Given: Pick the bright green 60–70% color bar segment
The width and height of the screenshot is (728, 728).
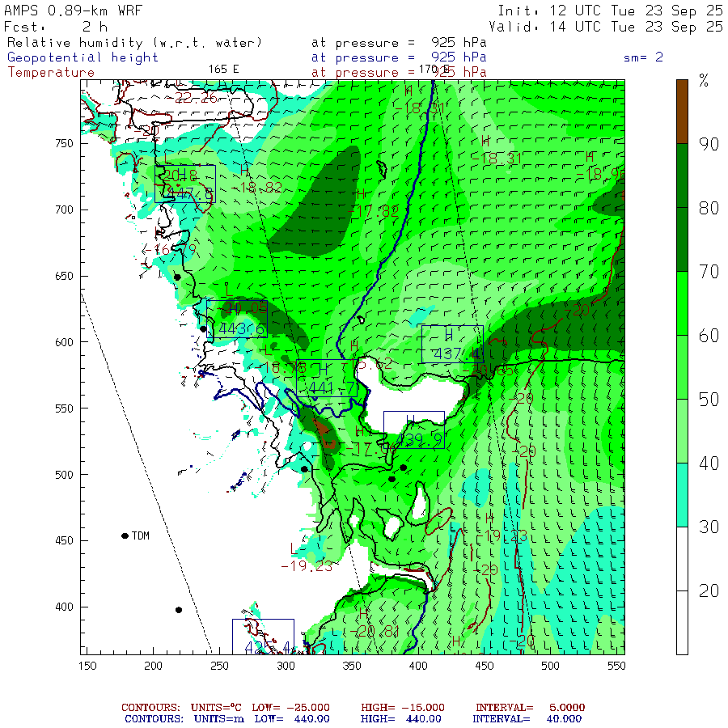Looking at the screenshot, I should pos(682,303).
